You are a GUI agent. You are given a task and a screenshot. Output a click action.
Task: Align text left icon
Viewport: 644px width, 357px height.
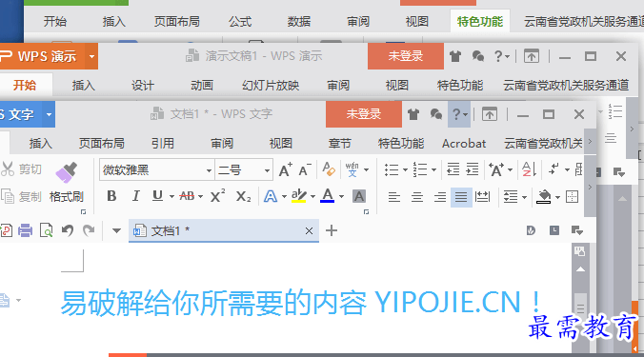coord(394,197)
